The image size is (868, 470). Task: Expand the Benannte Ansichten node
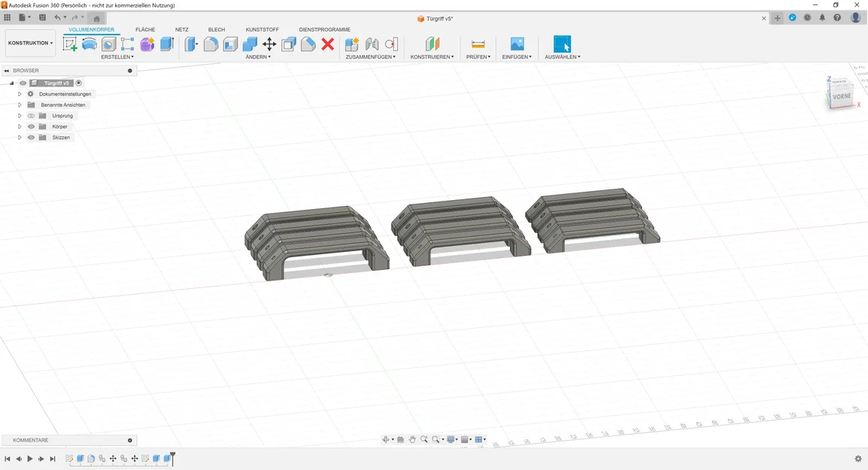20,105
